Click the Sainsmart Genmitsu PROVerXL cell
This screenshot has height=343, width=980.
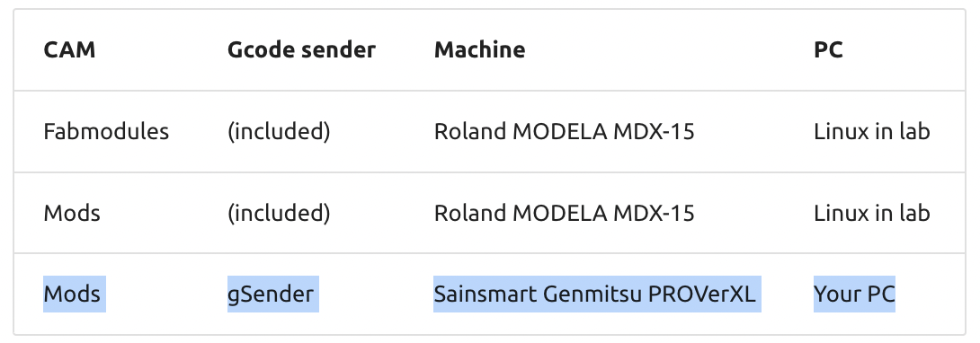coord(598,294)
